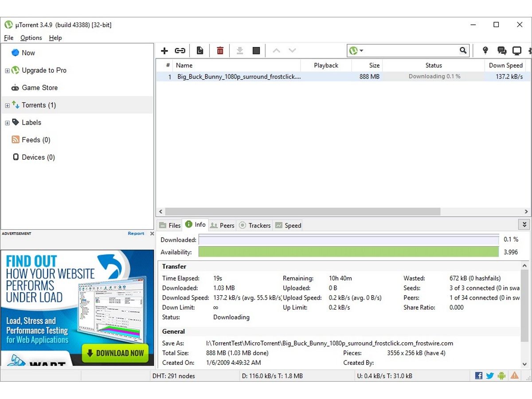This screenshot has width=532, height=399.
Task: Expand the Torrents tree node
Action: pyautogui.click(x=7, y=106)
